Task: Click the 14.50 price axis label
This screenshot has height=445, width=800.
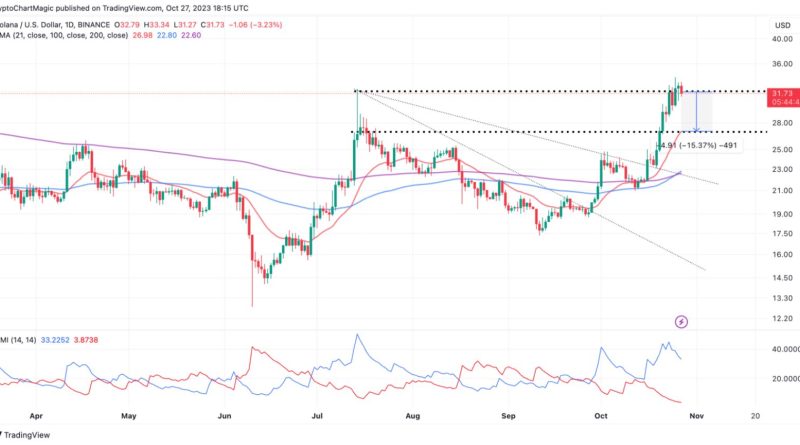Action: 782,278
